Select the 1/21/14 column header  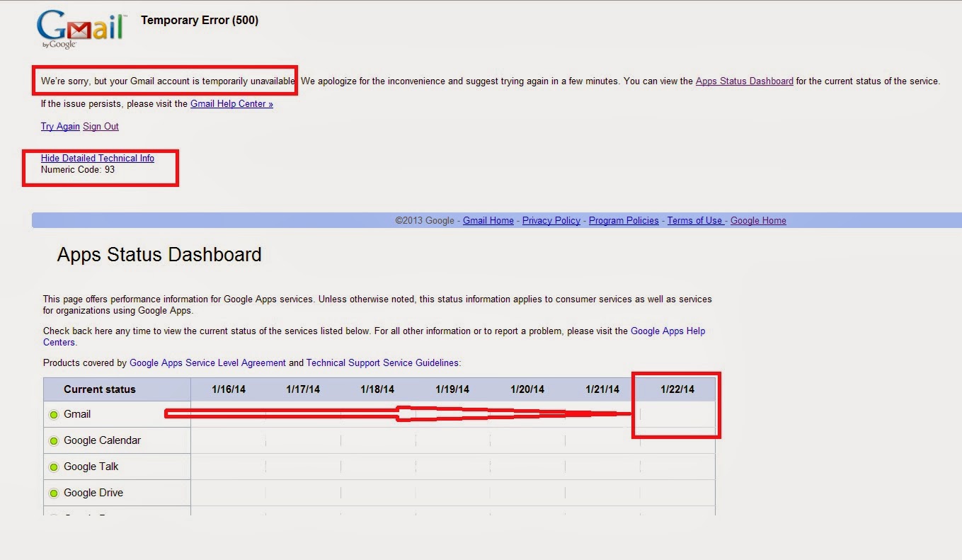[602, 389]
